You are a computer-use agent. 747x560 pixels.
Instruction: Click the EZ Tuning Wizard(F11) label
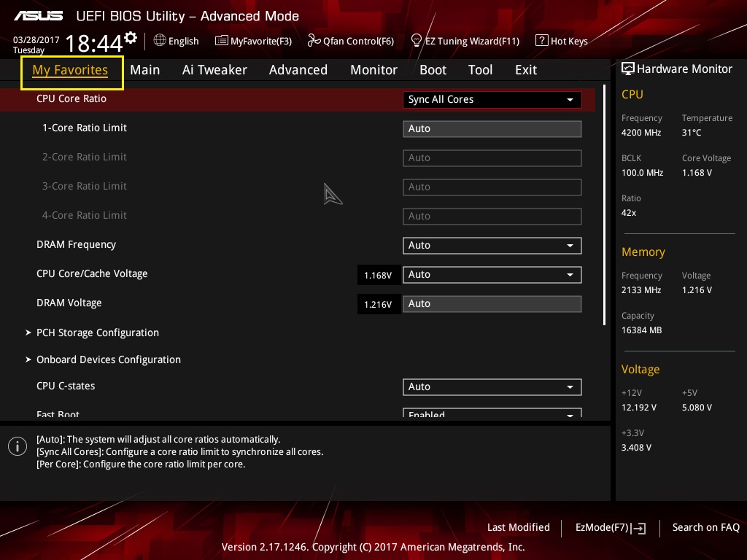pos(472,41)
